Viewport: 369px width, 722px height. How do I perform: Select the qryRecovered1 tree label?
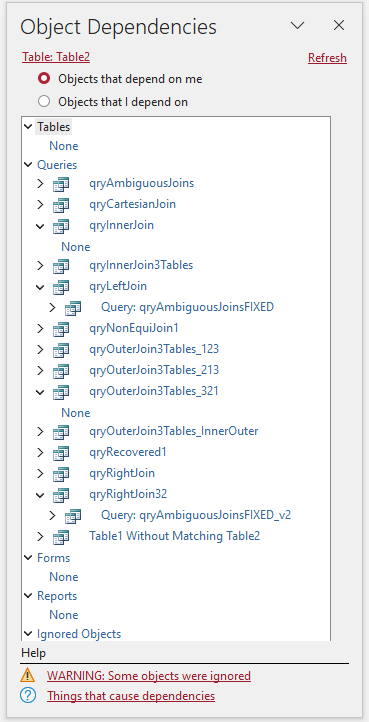[x=128, y=453]
